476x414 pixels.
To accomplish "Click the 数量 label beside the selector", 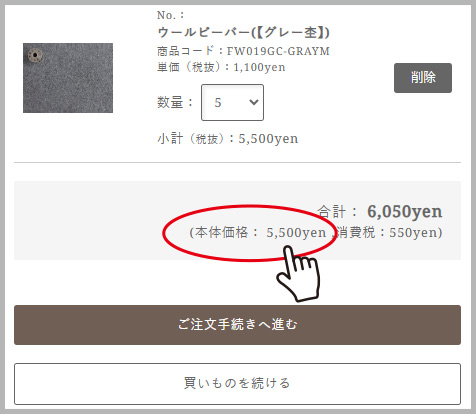I will click(x=175, y=102).
